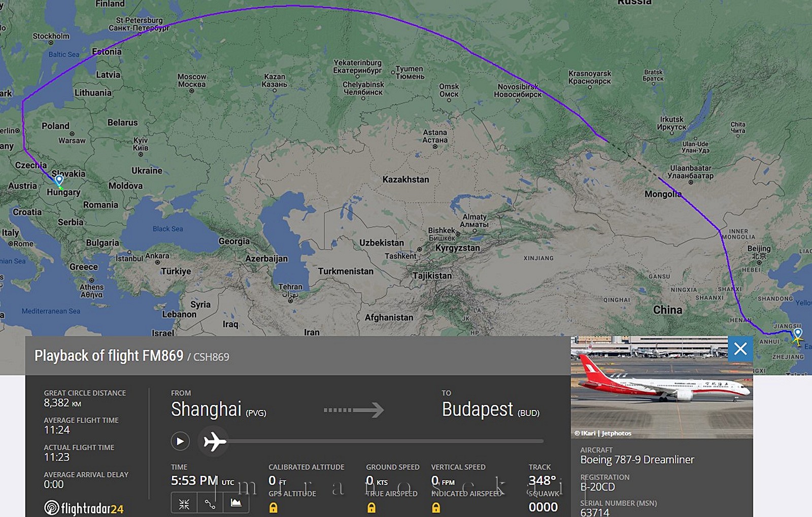
Task: Click the playback timeline track near its end
Action: click(533, 441)
